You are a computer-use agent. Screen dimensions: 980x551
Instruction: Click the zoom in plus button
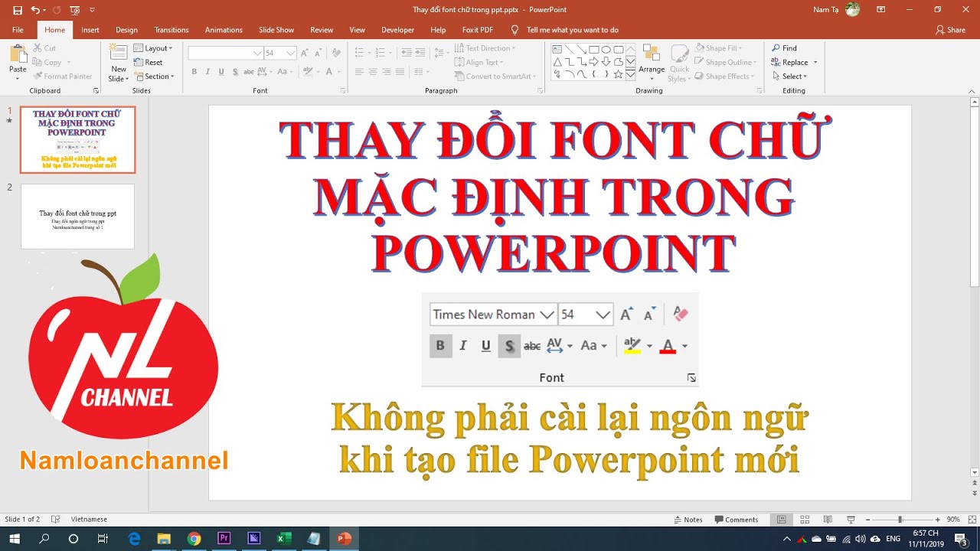pos(937,520)
